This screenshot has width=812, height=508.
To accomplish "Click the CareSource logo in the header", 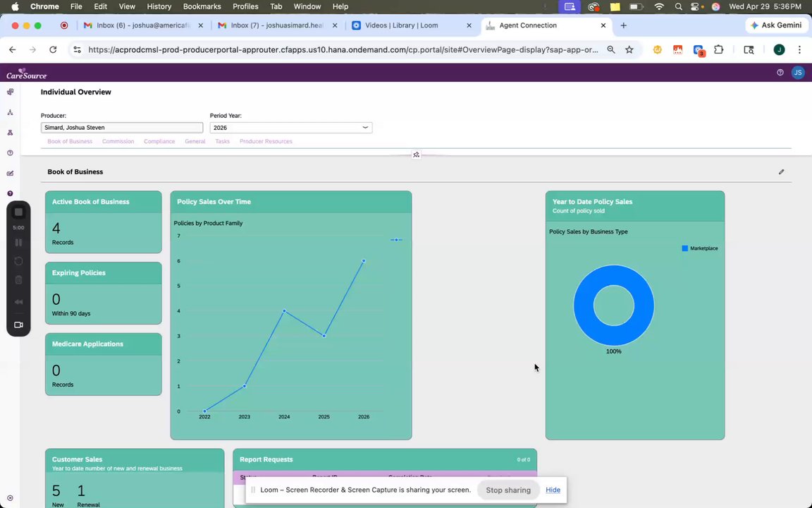I will point(26,73).
